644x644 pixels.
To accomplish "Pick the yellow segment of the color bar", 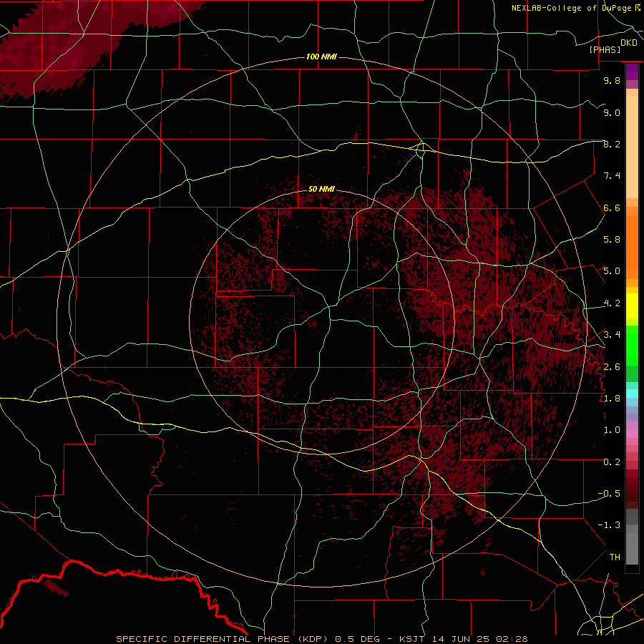I will [632, 306].
